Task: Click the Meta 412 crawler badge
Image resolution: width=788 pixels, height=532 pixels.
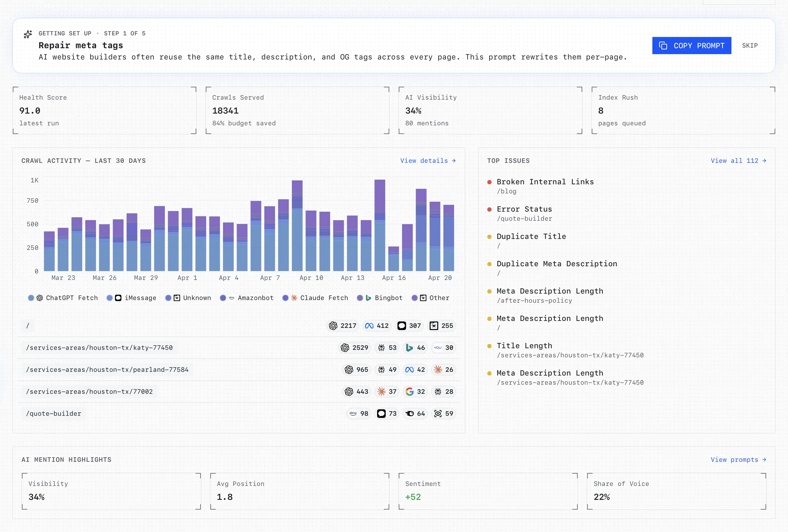Action: tap(377, 326)
